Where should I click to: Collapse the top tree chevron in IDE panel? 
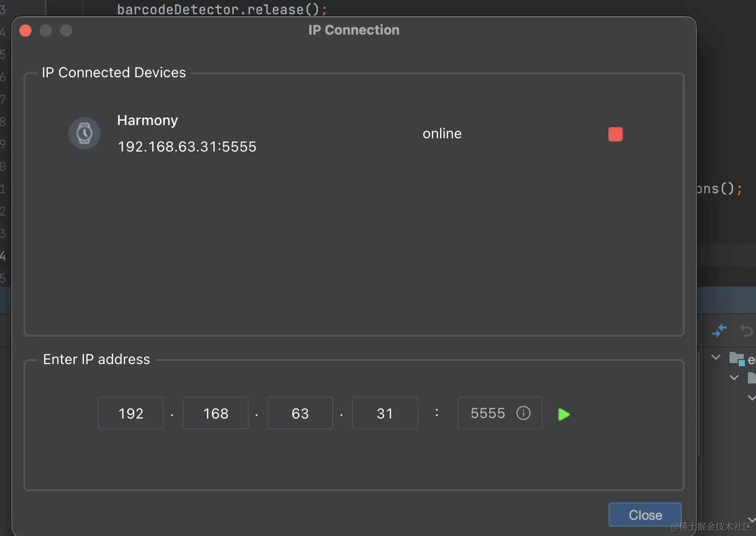(716, 358)
